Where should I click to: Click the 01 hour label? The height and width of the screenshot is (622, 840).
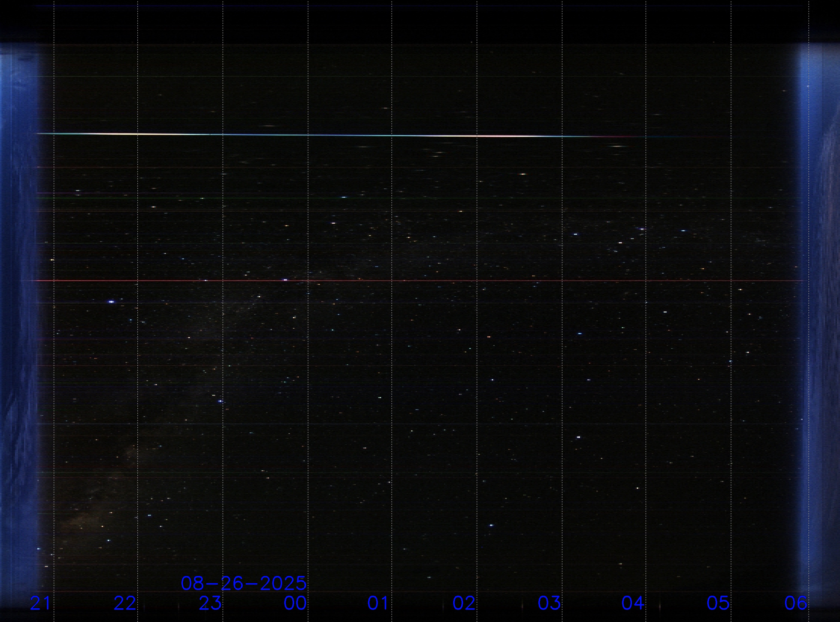378,603
